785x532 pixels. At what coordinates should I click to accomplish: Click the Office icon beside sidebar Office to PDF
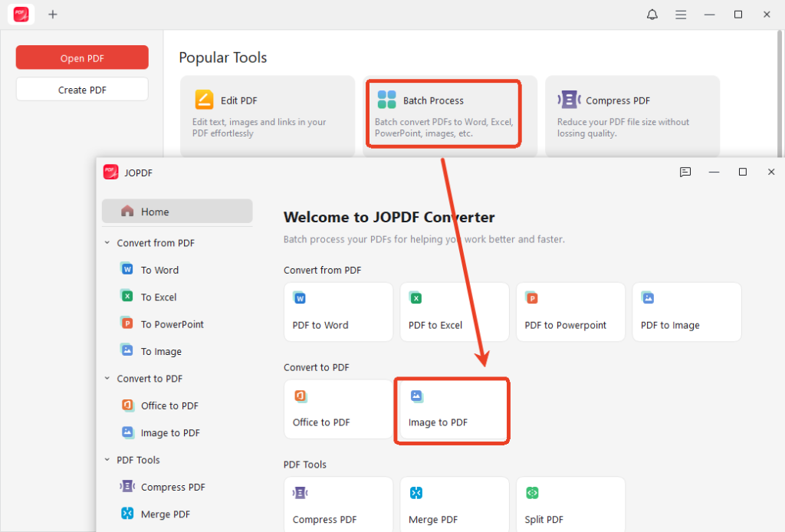pos(128,405)
